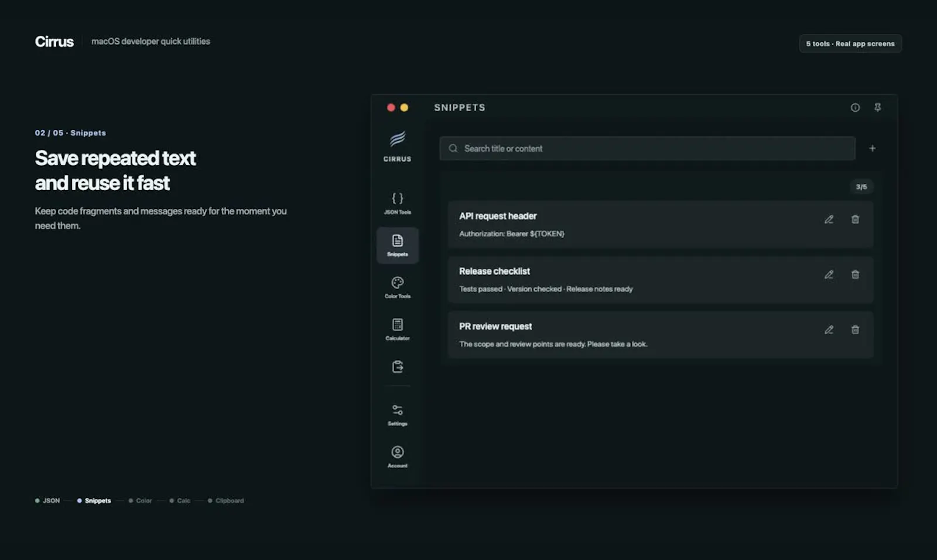Select the Snippets step in bottom navigation
937x560 pixels.
click(94, 501)
